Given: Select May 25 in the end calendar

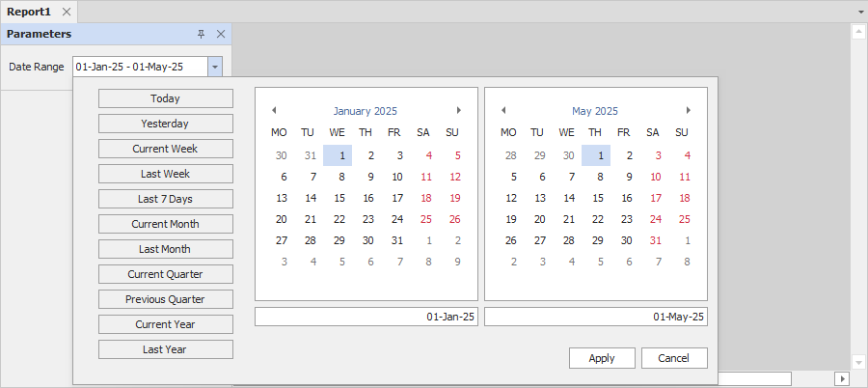Looking at the screenshot, I should (684, 219).
